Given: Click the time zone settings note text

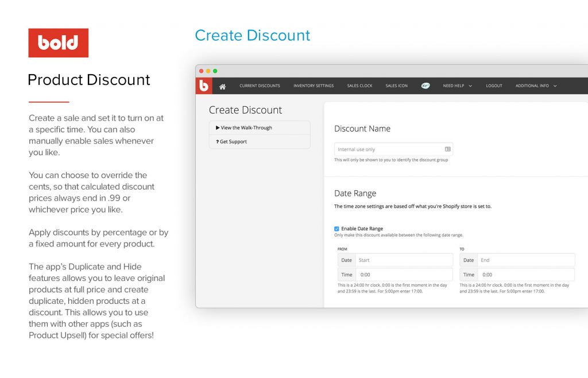Looking at the screenshot, I should (x=412, y=206).
